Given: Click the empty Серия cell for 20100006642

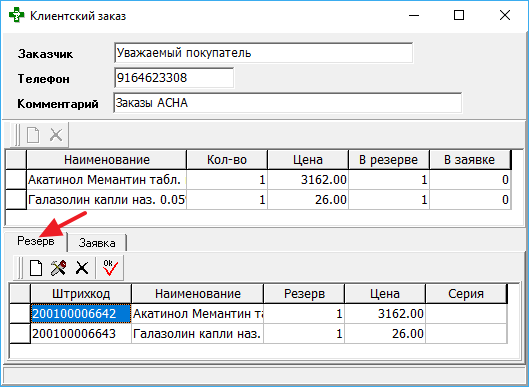Looking at the screenshot, I should pos(466,313).
